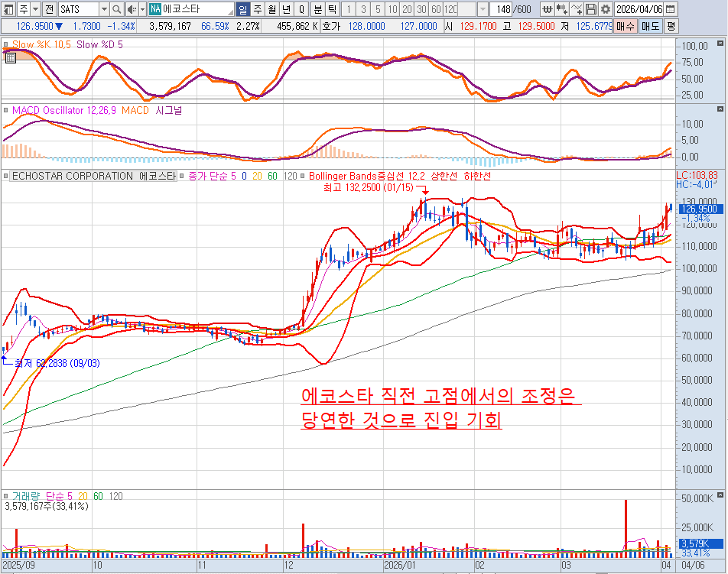Switch to monthly 월 chart period
The image size is (728, 574).
pos(271,9)
